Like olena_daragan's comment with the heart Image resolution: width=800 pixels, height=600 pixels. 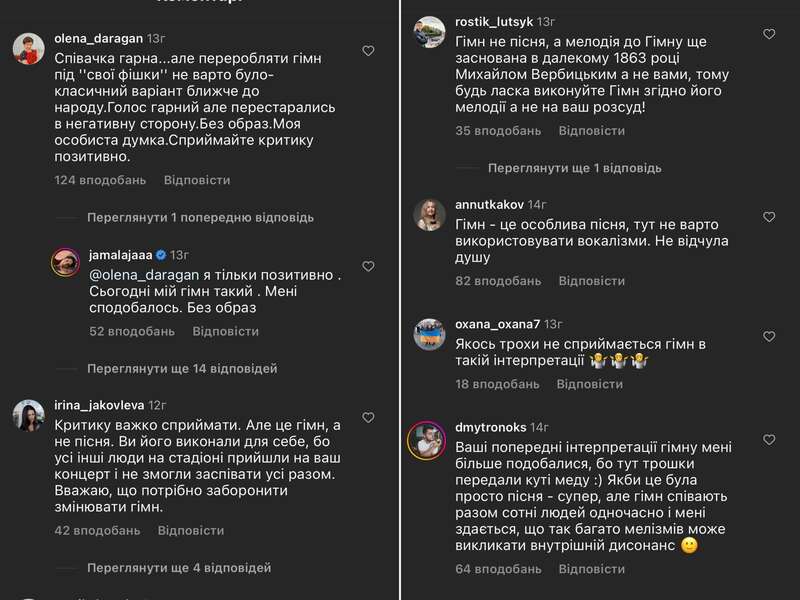tap(368, 51)
